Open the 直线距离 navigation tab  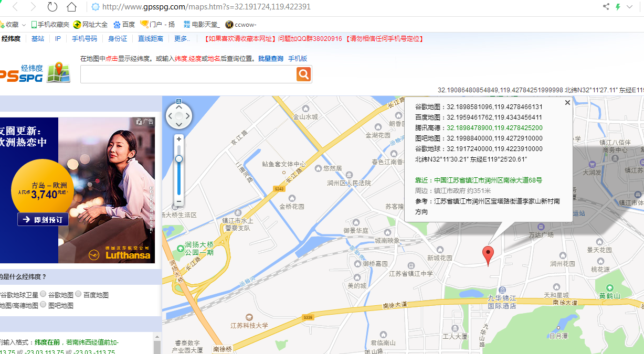coord(151,39)
